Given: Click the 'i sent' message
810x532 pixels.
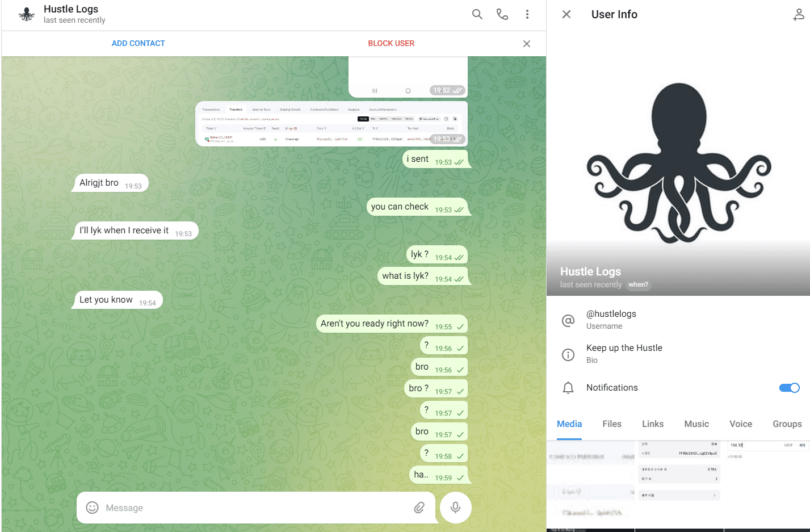Looking at the screenshot, I should coord(435,160).
